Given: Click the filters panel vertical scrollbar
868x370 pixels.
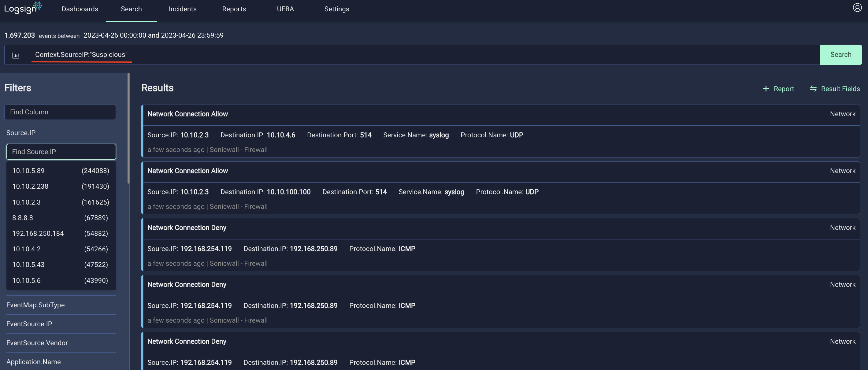Looking at the screenshot, I should (128, 128).
